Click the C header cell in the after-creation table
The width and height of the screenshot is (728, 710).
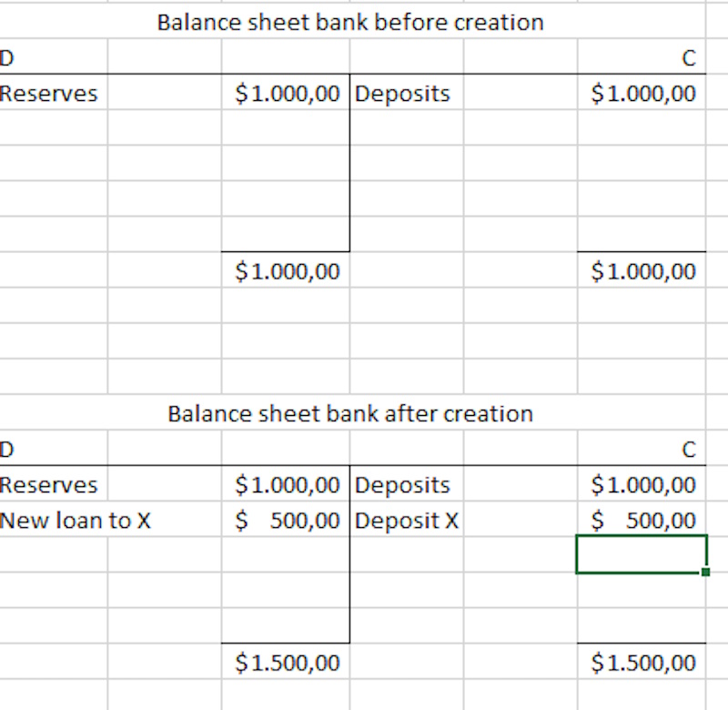(642, 449)
